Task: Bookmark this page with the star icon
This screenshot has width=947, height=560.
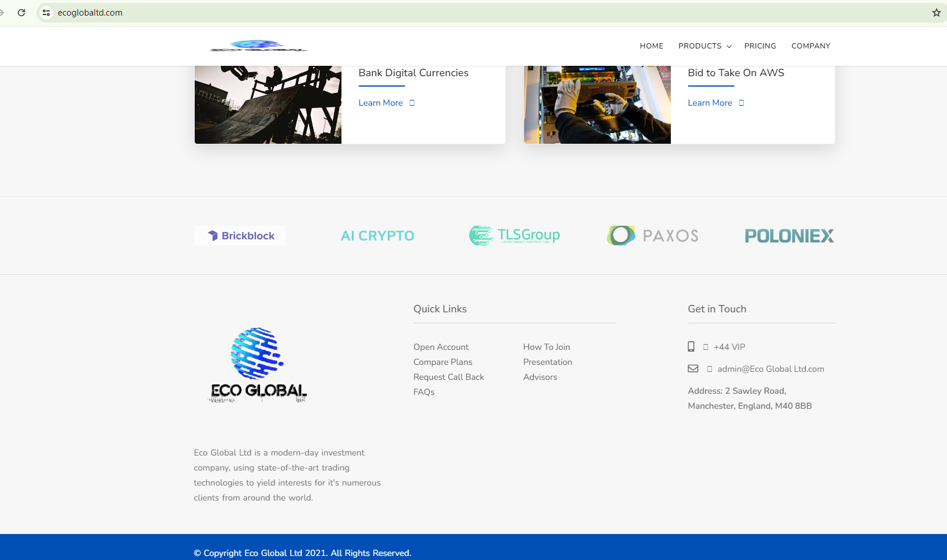Action: tap(936, 13)
